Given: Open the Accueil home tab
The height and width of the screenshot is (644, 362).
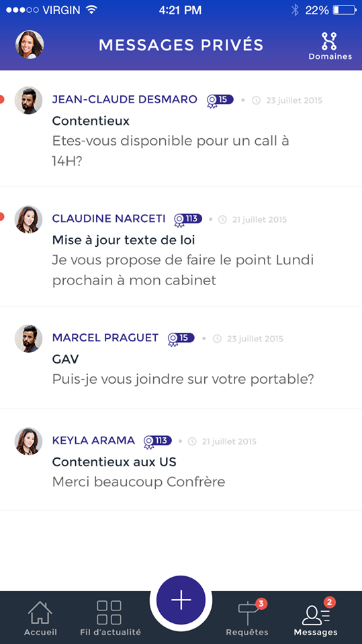Looking at the screenshot, I should tap(40, 619).
